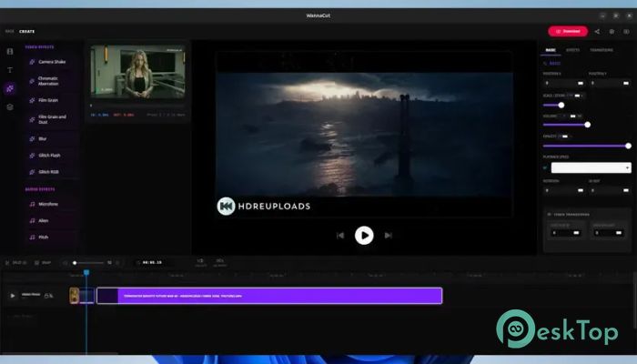Viewport: 637px width, 364px height.
Task: Click the volume slider handle
Action: pos(588,125)
